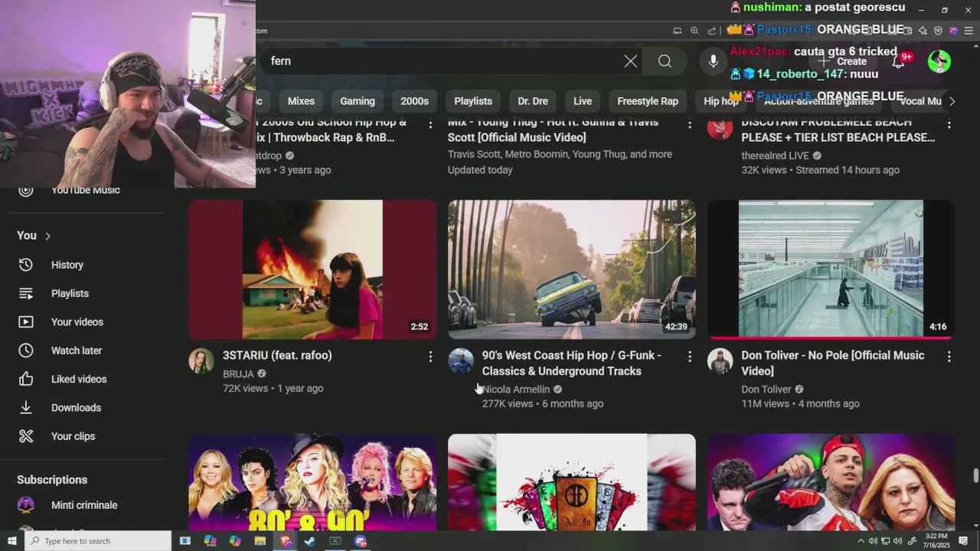Open Nicola Armellin channel avatar
This screenshot has height=551, width=980.
(x=461, y=361)
